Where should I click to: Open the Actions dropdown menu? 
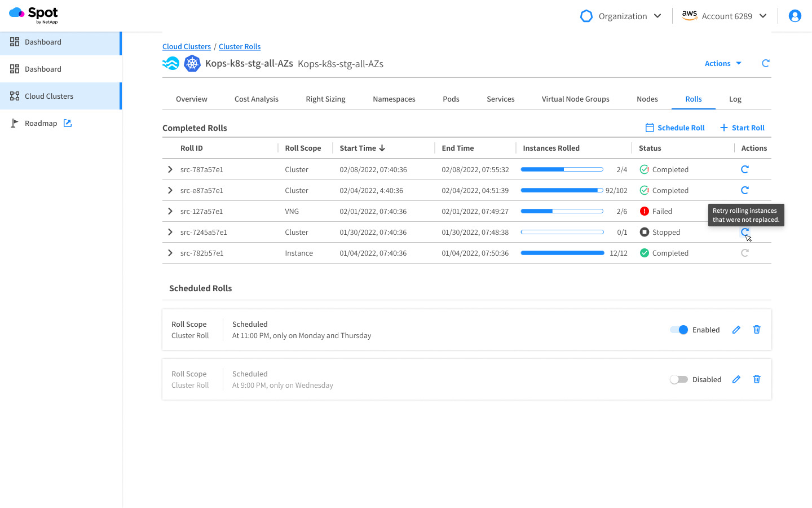tap(723, 63)
